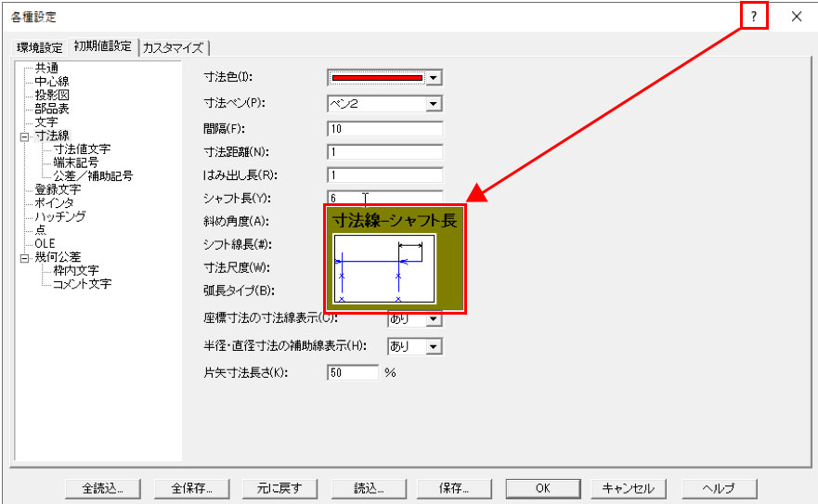Viewport: 818px width, 504px height.
Task: Open the 寸法ペン dropdown list
Action: (x=433, y=104)
